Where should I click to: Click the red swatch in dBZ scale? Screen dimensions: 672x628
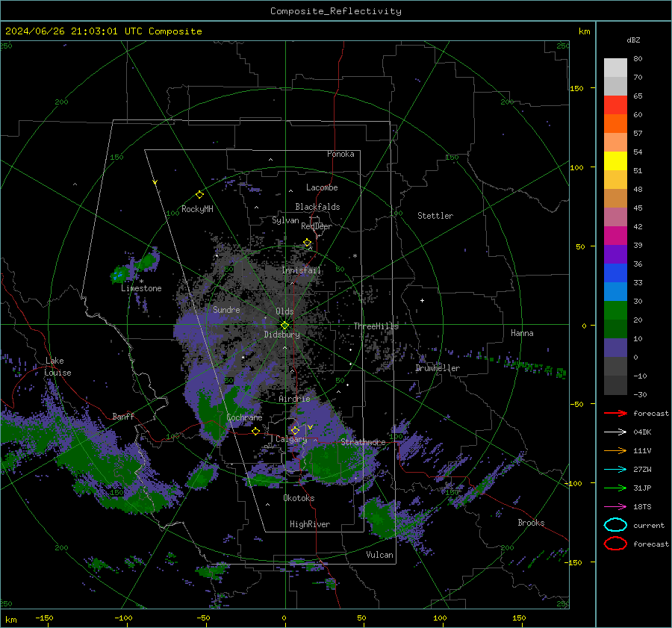(x=615, y=105)
